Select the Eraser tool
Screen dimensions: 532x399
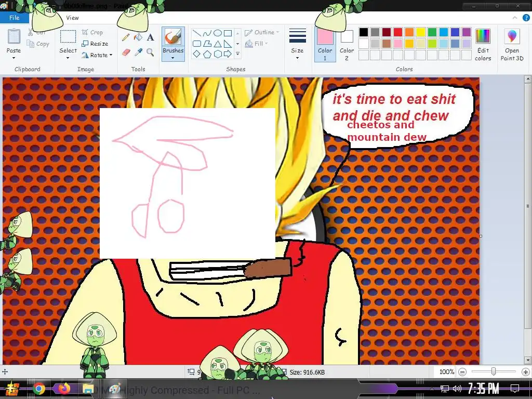126,52
